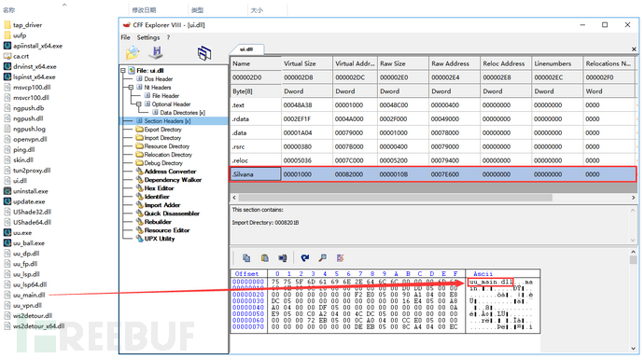Click the Reloc Address column header

[x=506, y=63]
